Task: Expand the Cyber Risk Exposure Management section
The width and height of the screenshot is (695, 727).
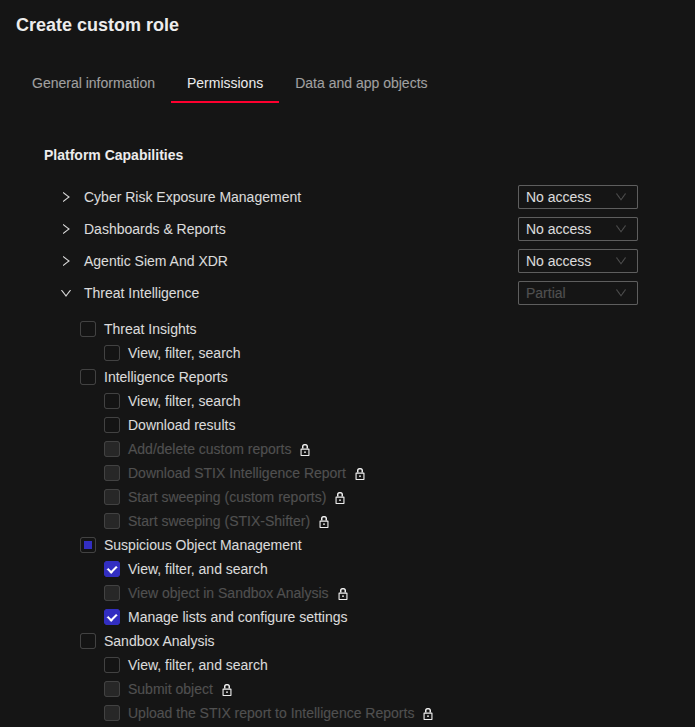Action: (x=66, y=197)
